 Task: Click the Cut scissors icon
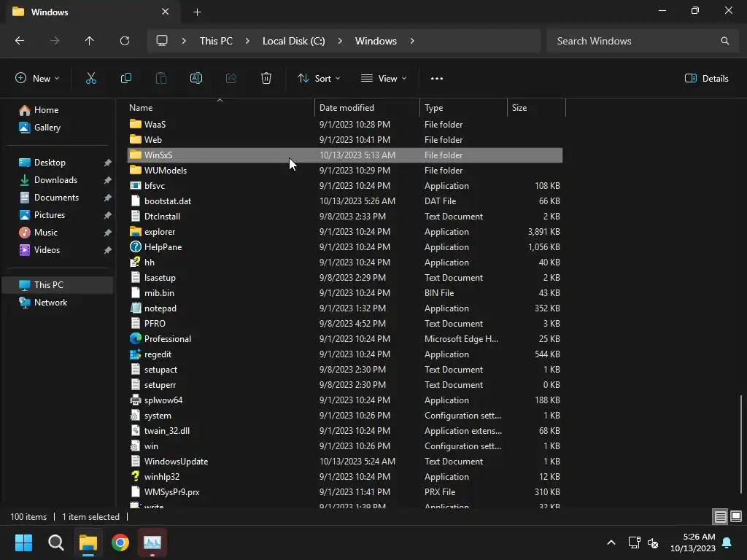point(91,79)
